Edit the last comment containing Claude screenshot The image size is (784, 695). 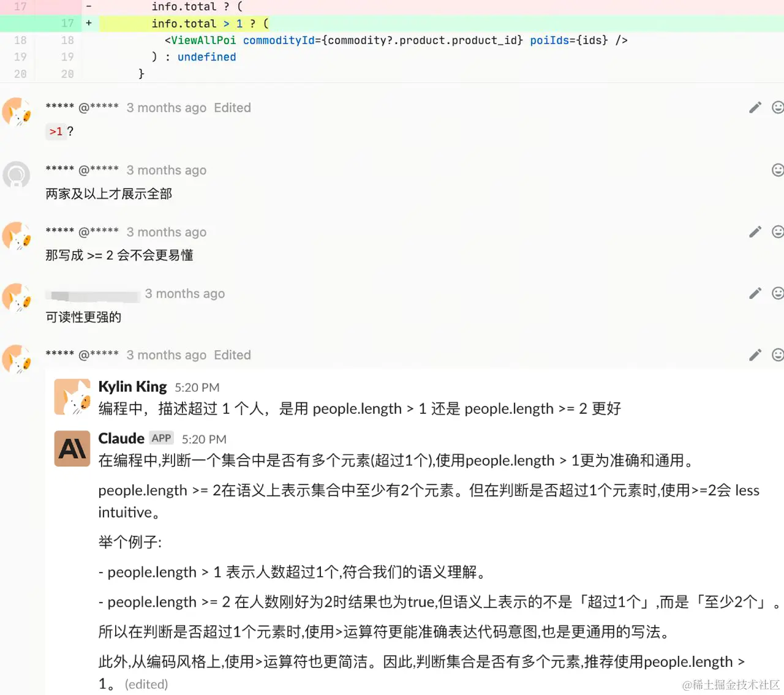[x=755, y=355]
